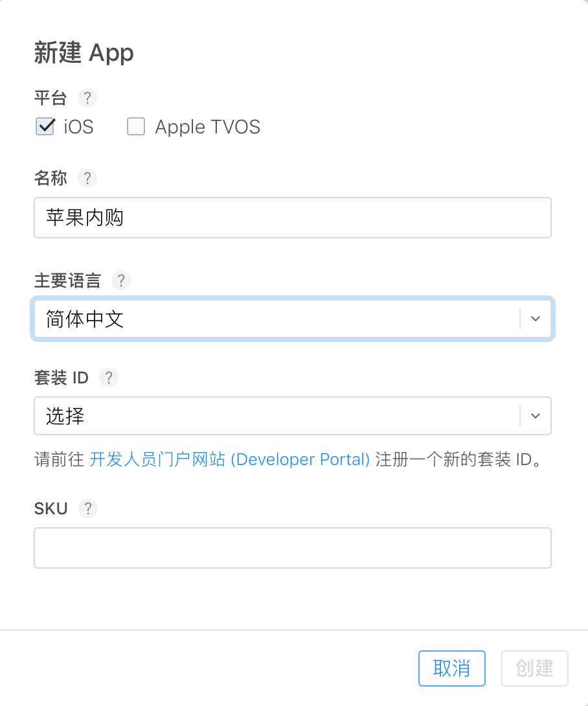588x706 pixels.
Task: Click the 创建 create button
Action: point(534,668)
